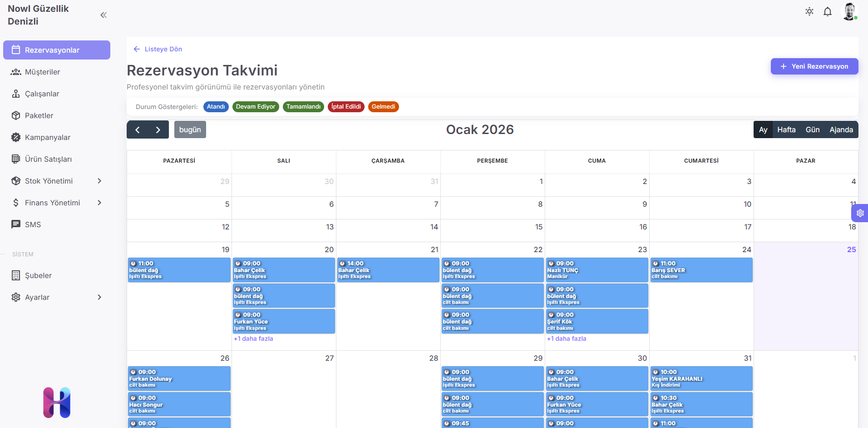Toggle the Atandı status filter

click(216, 106)
